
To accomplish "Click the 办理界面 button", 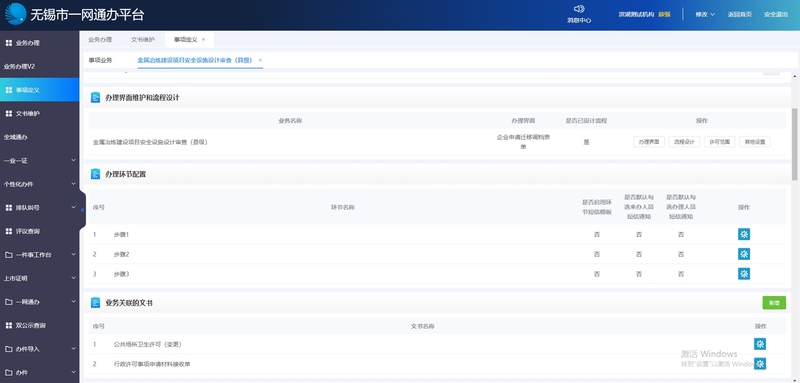I will click(x=649, y=142).
